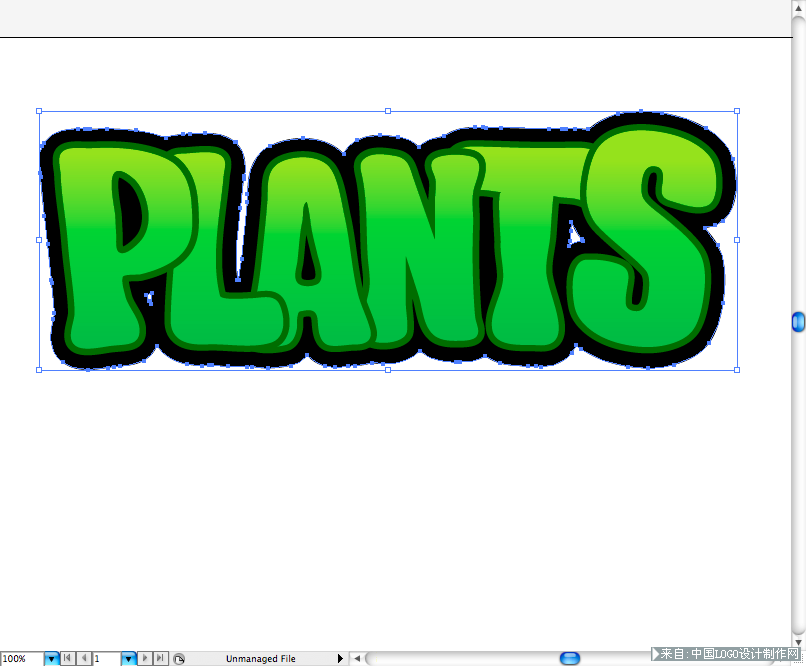
Task: Open the status bar display menu arrow
Action: 340,658
